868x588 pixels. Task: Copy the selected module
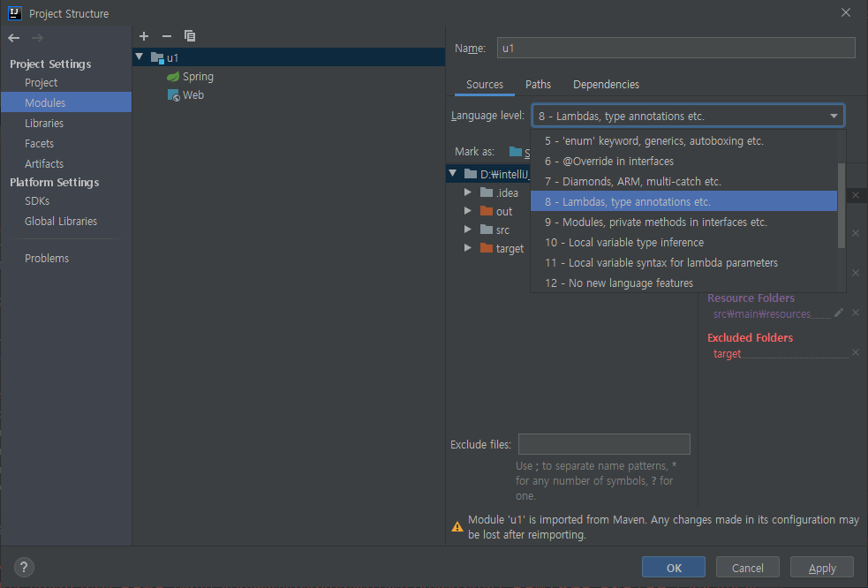point(189,36)
